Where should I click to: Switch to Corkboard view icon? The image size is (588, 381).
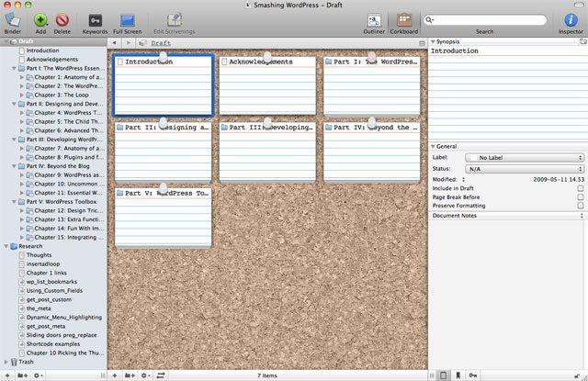[x=404, y=20]
